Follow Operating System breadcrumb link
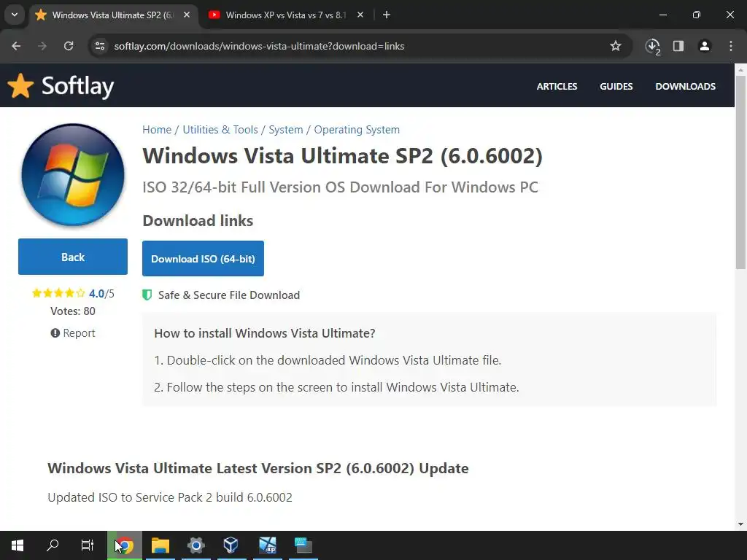Screen dimensions: 747x560 pos(357,130)
